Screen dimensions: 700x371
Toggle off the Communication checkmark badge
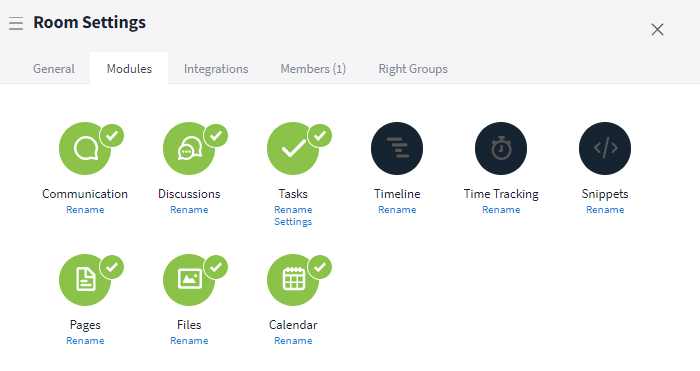(x=112, y=135)
